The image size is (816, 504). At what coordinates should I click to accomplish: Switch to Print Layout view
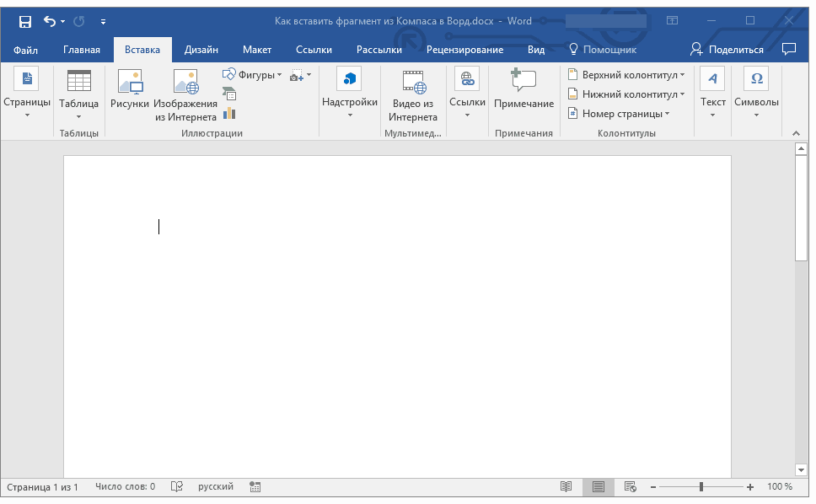pyautogui.click(x=599, y=487)
